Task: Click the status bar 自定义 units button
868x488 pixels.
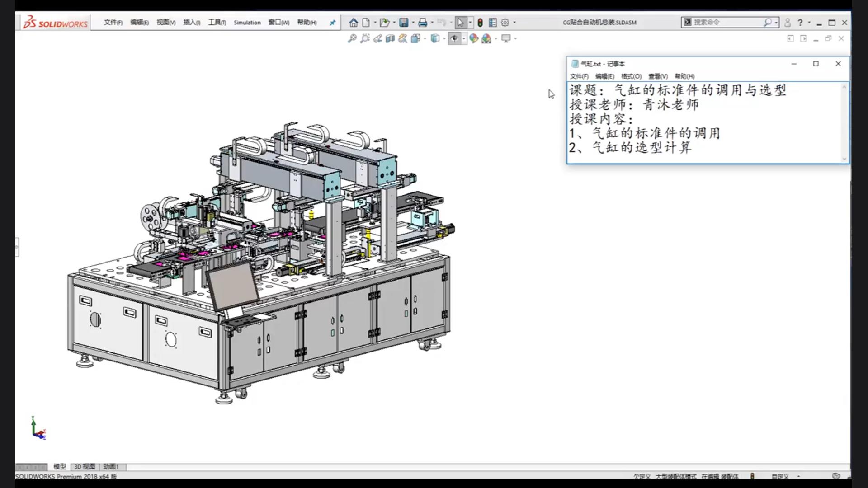Action: pos(780,476)
